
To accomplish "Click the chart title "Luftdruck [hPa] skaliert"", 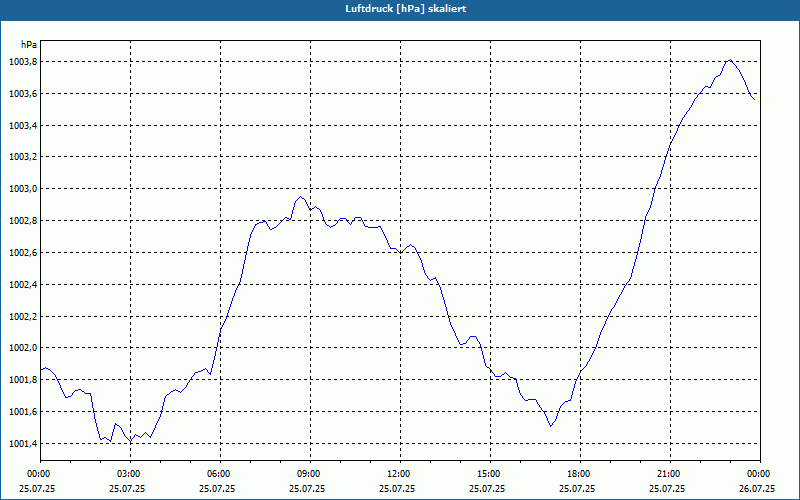I will click(x=406, y=9).
